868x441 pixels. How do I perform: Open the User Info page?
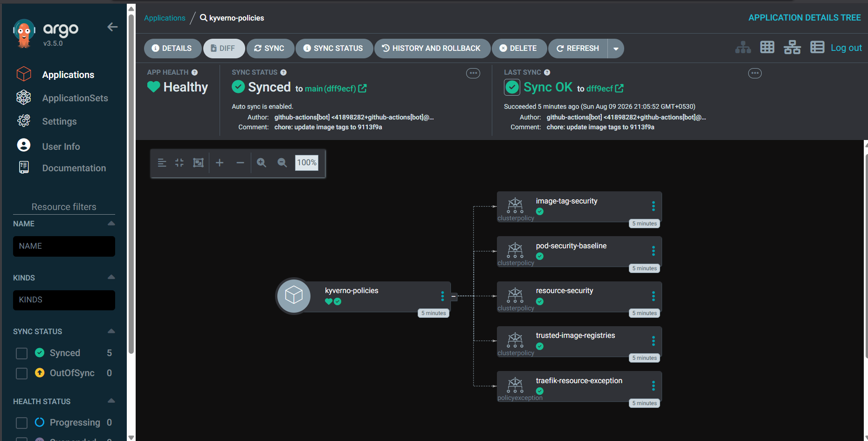pyautogui.click(x=61, y=147)
